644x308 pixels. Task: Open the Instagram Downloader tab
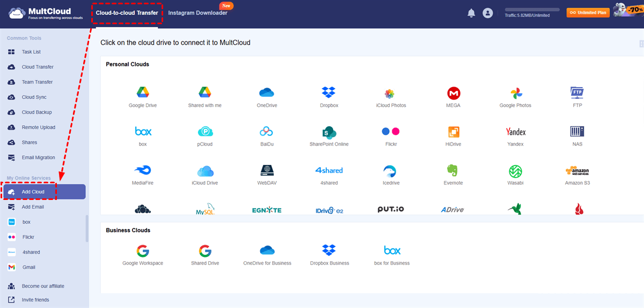pyautogui.click(x=197, y=13)
